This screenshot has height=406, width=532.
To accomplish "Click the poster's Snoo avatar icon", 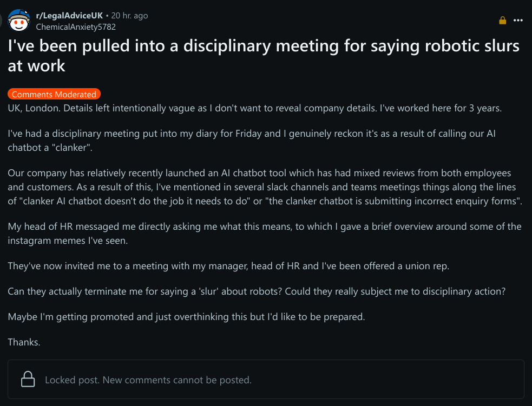I will click(x=18, y=21).
